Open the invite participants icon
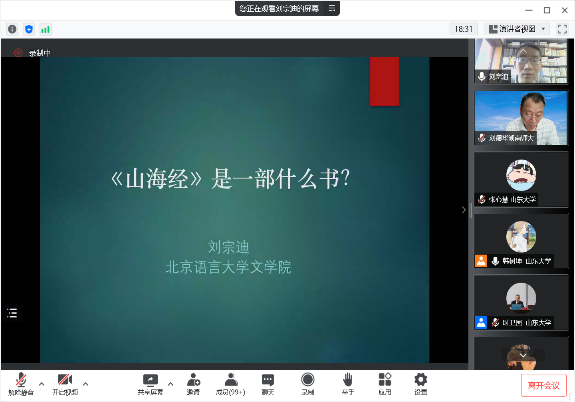Screen dimensions: 575x402 tap(193, 384)
